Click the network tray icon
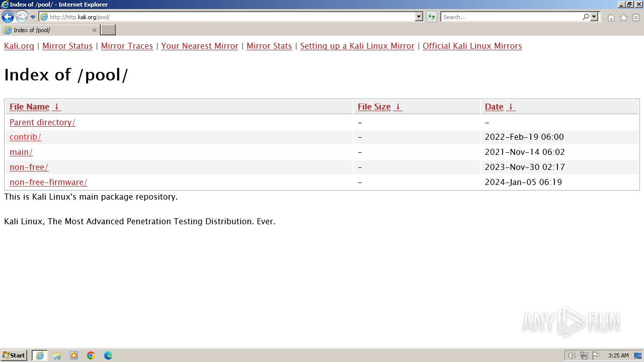This screenshot has height=362, width=644. click(584, 355)
